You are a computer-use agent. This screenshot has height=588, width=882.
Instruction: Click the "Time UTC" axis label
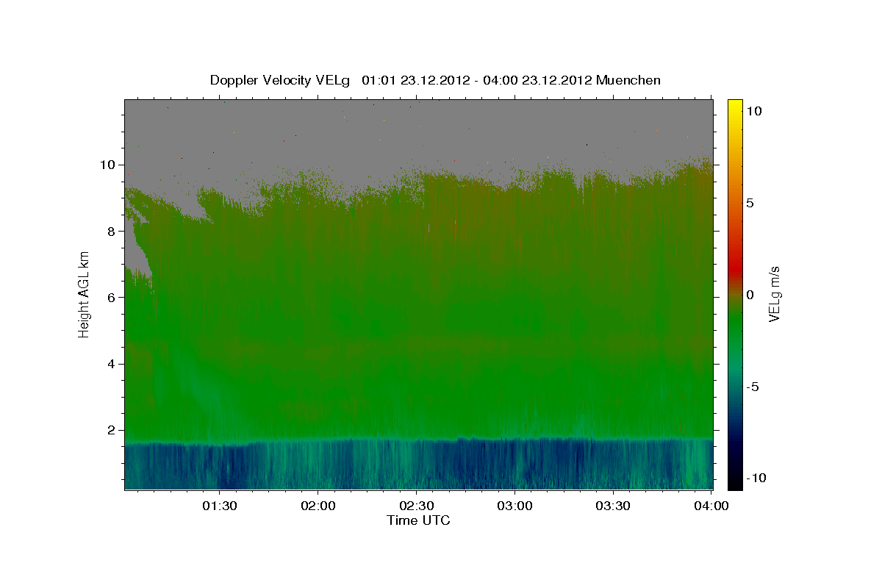pos(418,520)
